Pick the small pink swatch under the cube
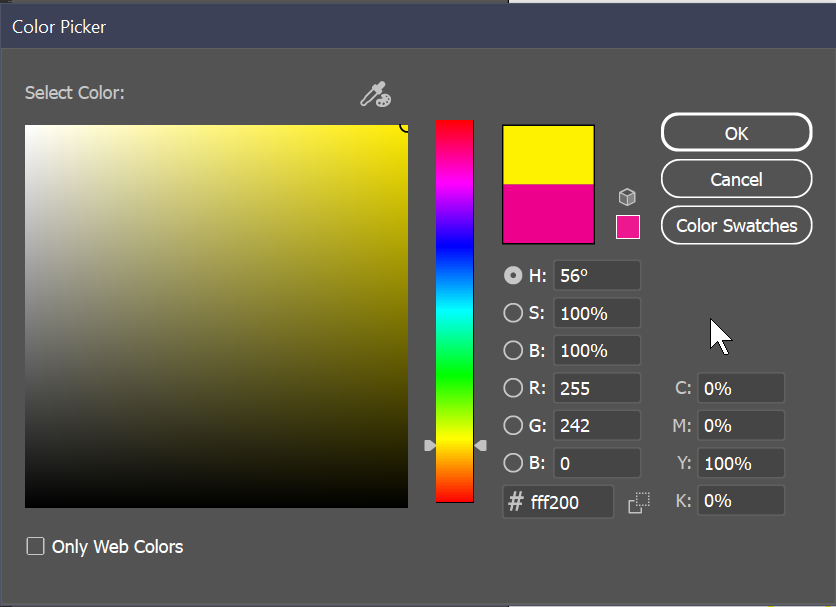 click(x=628, y=227)
